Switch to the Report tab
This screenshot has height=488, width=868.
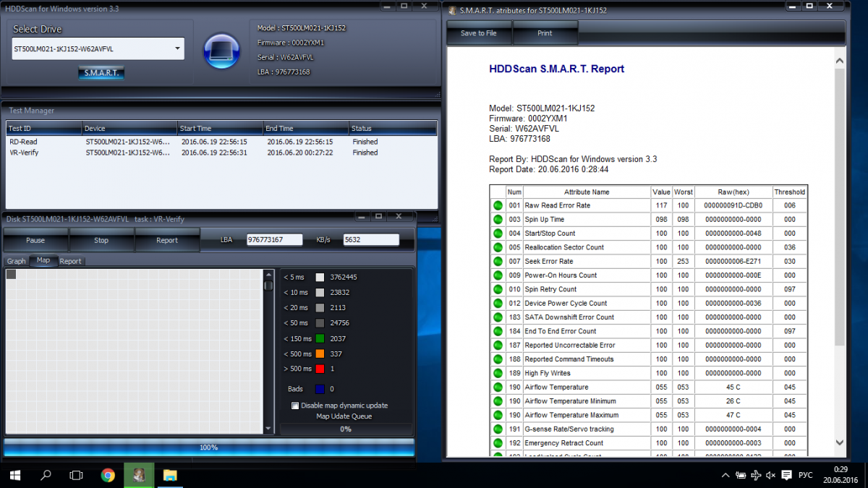coord(70,261)
